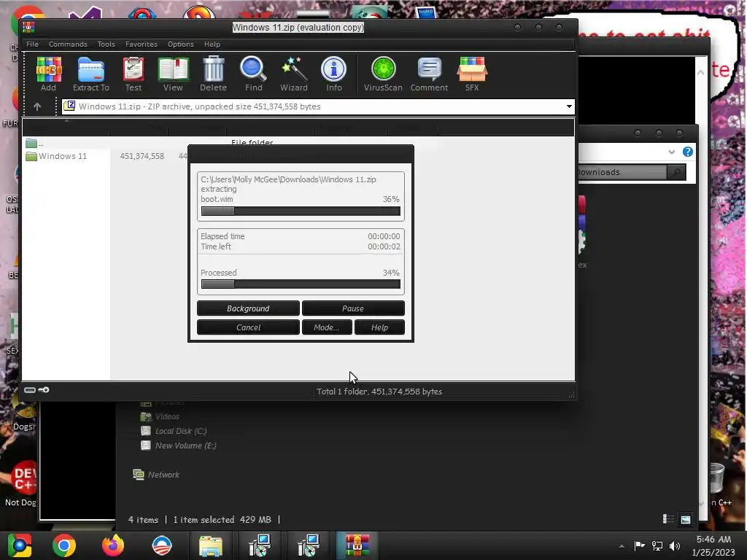The height and width of the screenshot is (560, 747).
Task: Click the Downloads search box in Explorer
Action: tap(622, 172)
